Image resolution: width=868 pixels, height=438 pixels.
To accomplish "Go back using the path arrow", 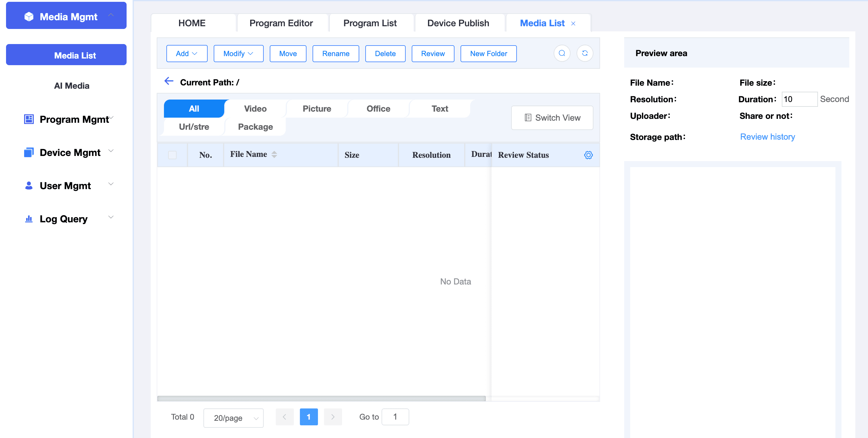I will tap(169, 81).
